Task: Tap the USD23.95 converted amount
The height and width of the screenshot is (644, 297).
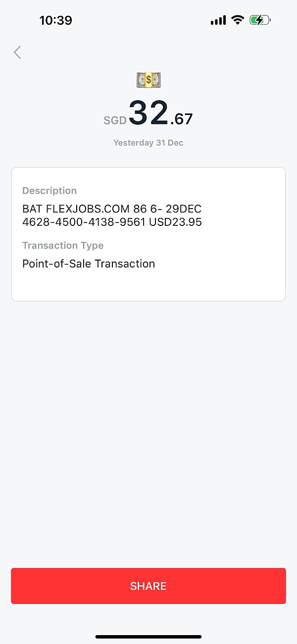Action: point(173,222)
